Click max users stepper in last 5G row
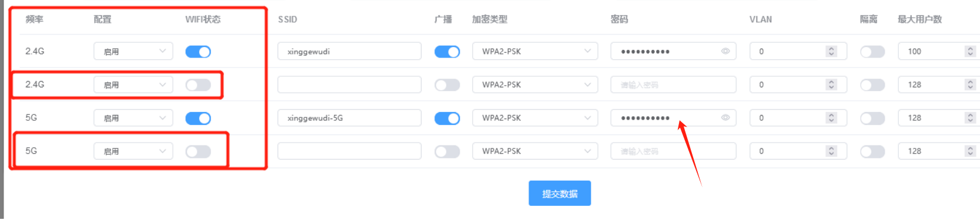This screenshot has height=220, width=980. [x=970, y=151]
